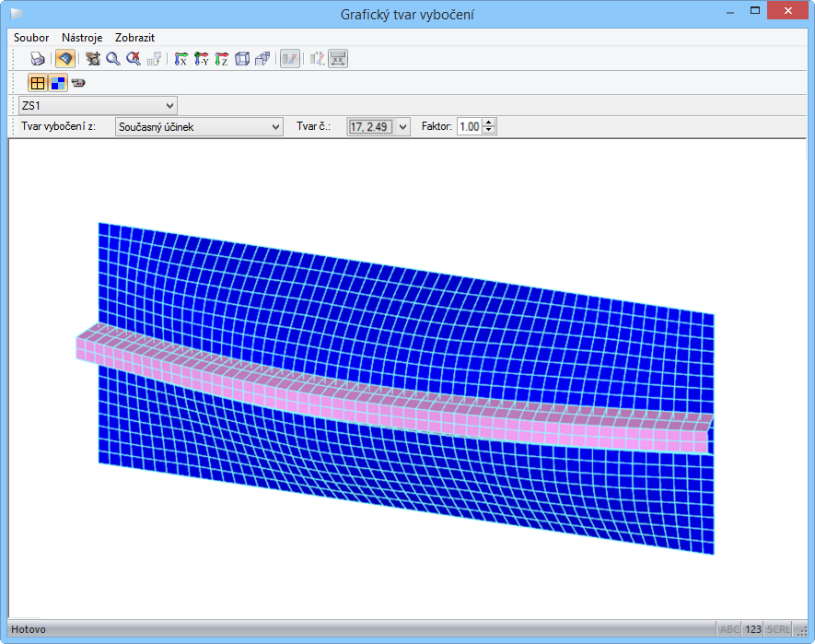Maximize the Grafický tvar vybočení window

click(755, 10)
